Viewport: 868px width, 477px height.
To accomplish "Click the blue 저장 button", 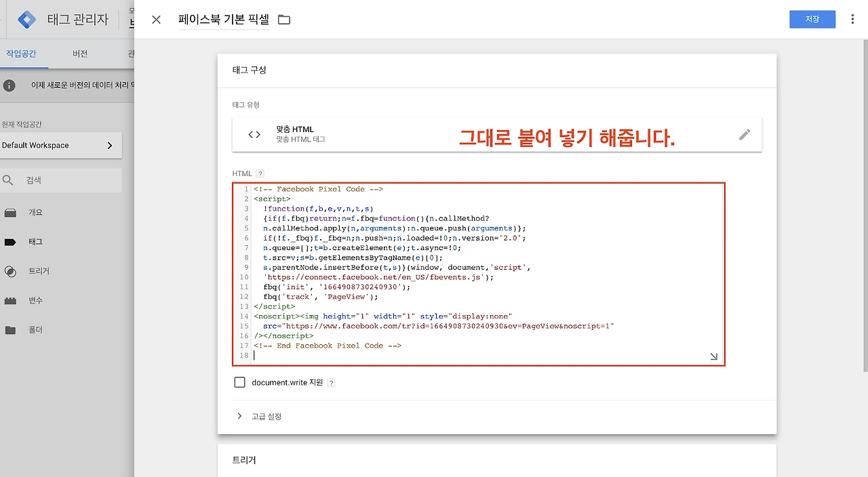I will [x=812, y=19].
